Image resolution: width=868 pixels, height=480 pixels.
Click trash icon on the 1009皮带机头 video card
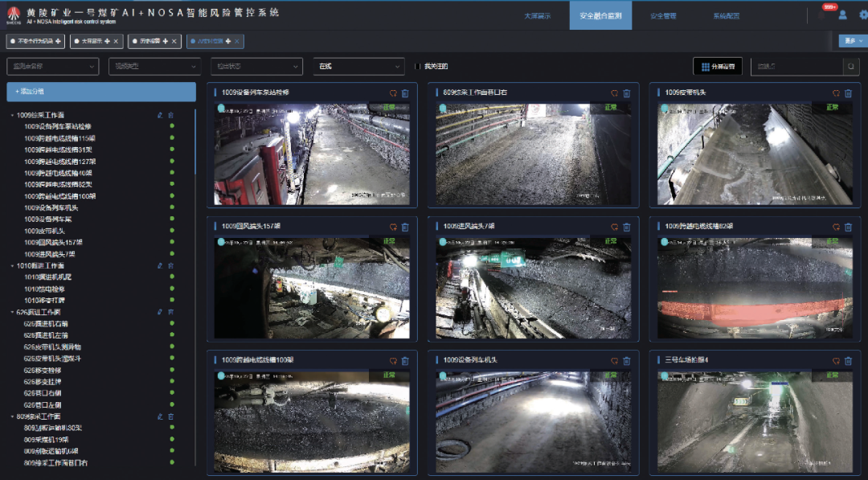pos(848,93)
